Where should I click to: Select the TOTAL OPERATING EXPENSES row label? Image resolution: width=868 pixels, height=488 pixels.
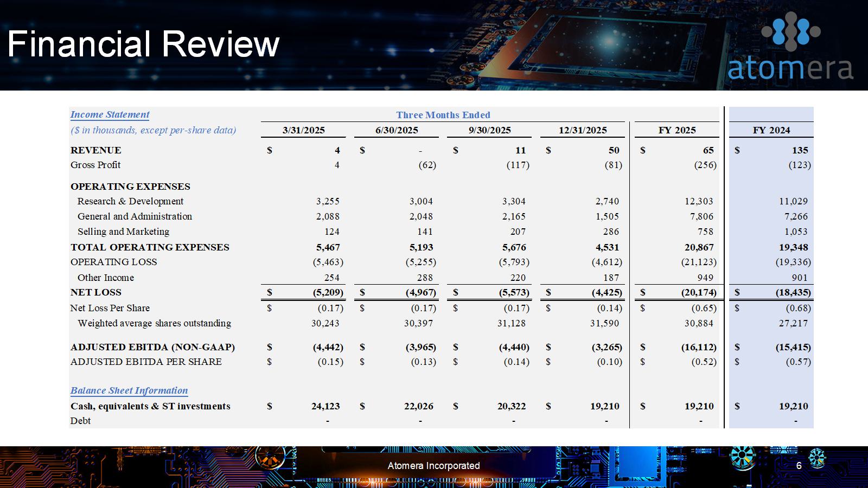pyautogui.click(x=150, y=247)
